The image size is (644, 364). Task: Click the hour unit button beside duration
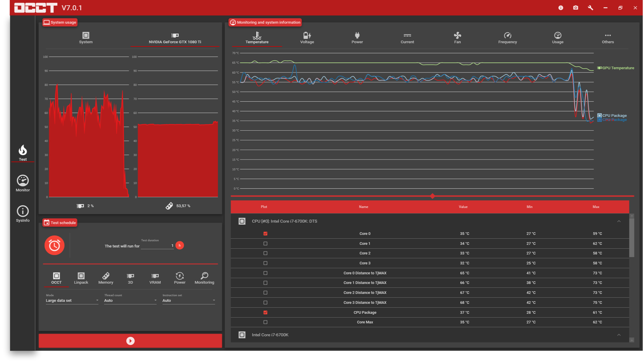tap(180, 245)
